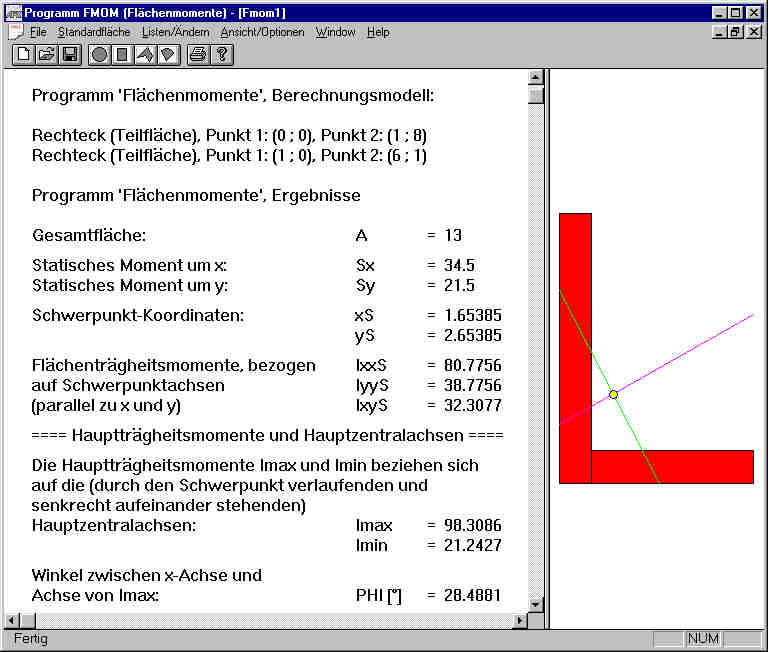Click the horizontal scrollbar left arrow
768x652 pixels.
pyautogui.click(x=13, y=621)
